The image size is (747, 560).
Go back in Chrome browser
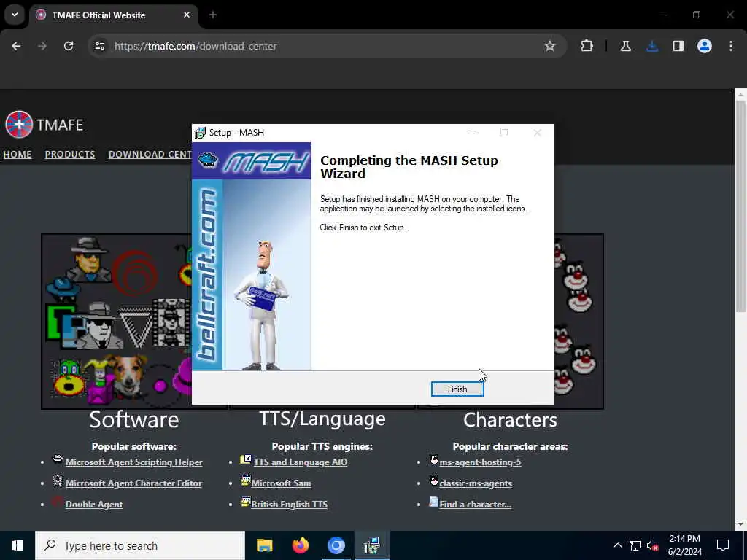click(x=16, y=46)
